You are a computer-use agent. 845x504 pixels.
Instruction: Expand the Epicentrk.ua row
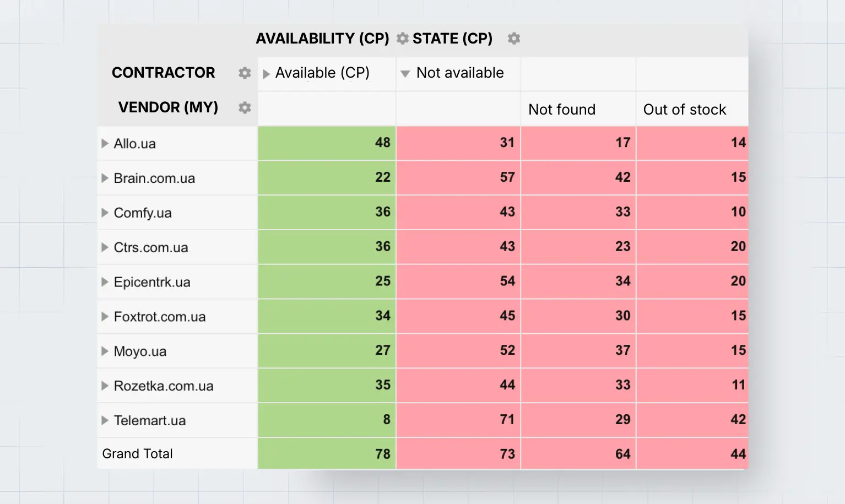coord(105,282)
